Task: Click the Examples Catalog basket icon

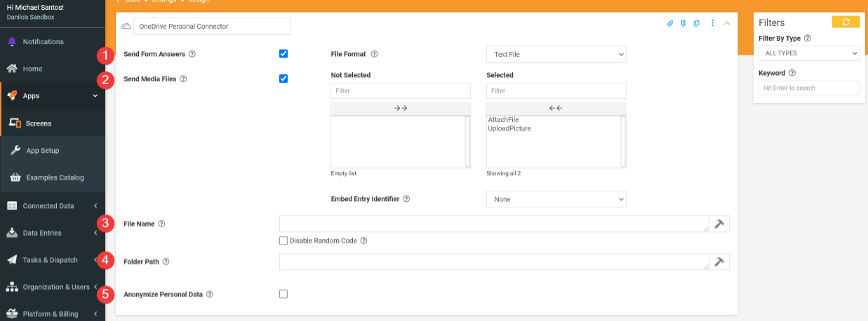Action: (15, 177)
